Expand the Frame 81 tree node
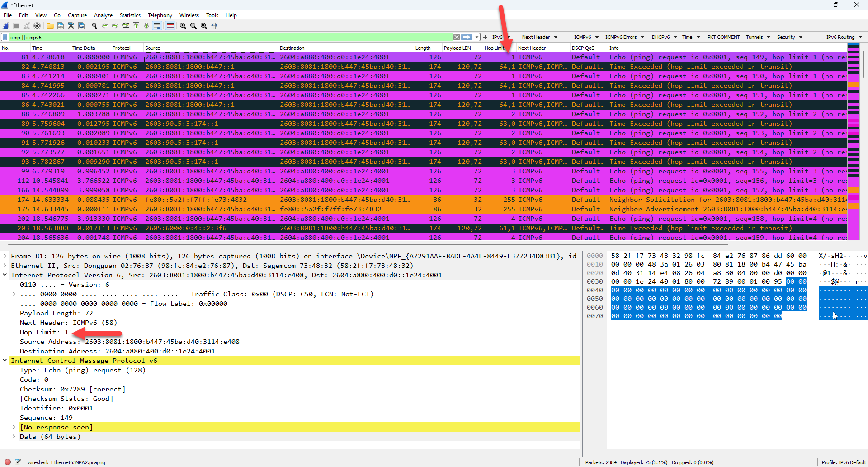868x467 pixels. tap(5, 256)
